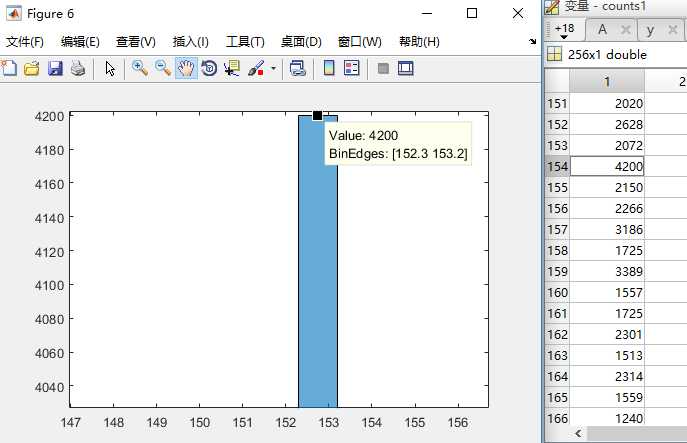
Task: Open the 查看(V) menu
Action: (136, 42)
